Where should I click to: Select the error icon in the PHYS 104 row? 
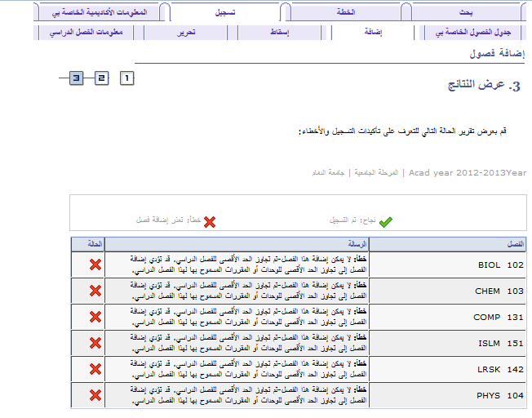click(x=95, y=395)
